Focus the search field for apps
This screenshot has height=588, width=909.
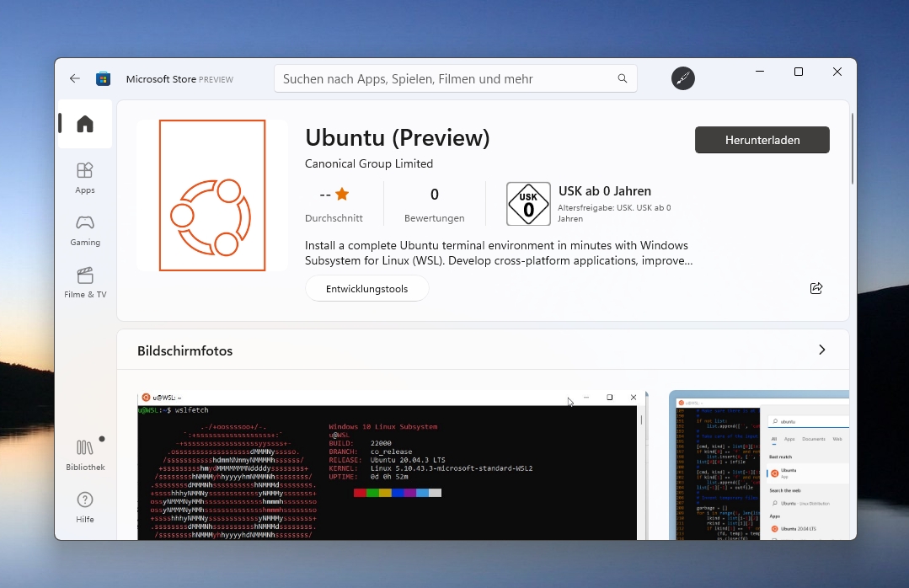point(456,78)
